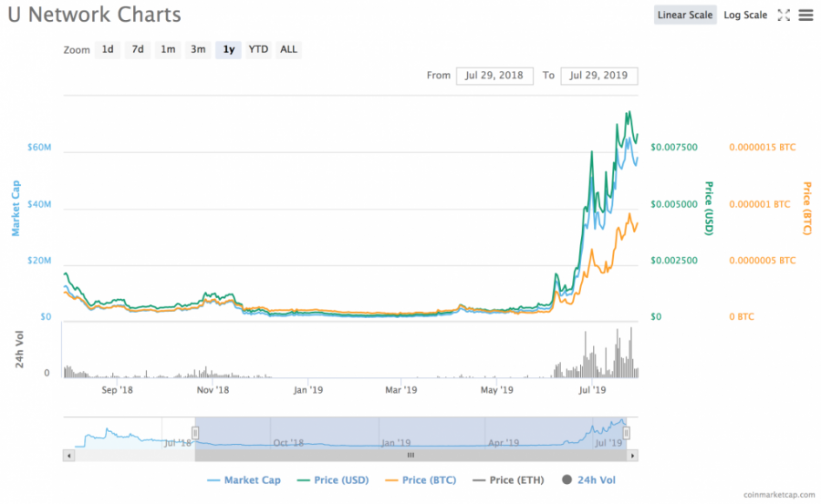Screen dimensions: 821x504
Task: Click the 0.0000005 BTC axis label
Action: point(763,261)
